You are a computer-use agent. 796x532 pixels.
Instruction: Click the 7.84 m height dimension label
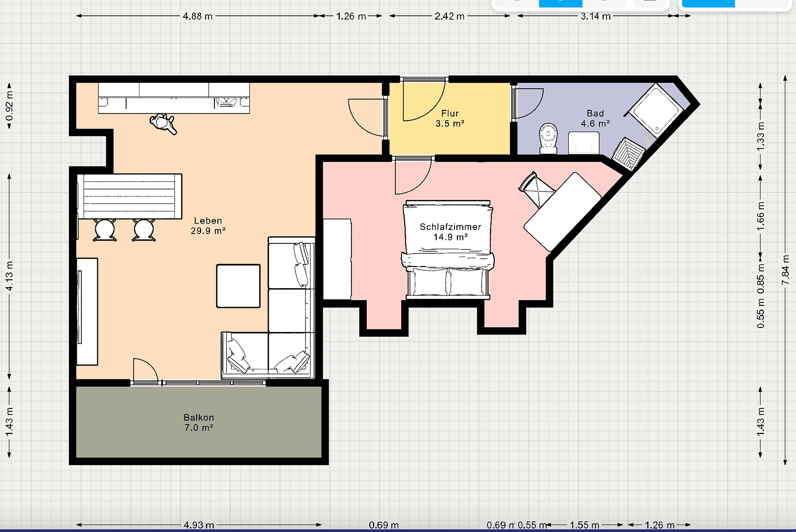pos(785,269)
